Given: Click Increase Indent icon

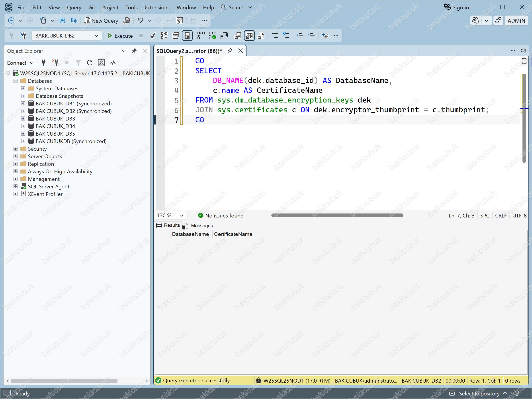Looking at the screenshot, I should (x=311, y=36).
